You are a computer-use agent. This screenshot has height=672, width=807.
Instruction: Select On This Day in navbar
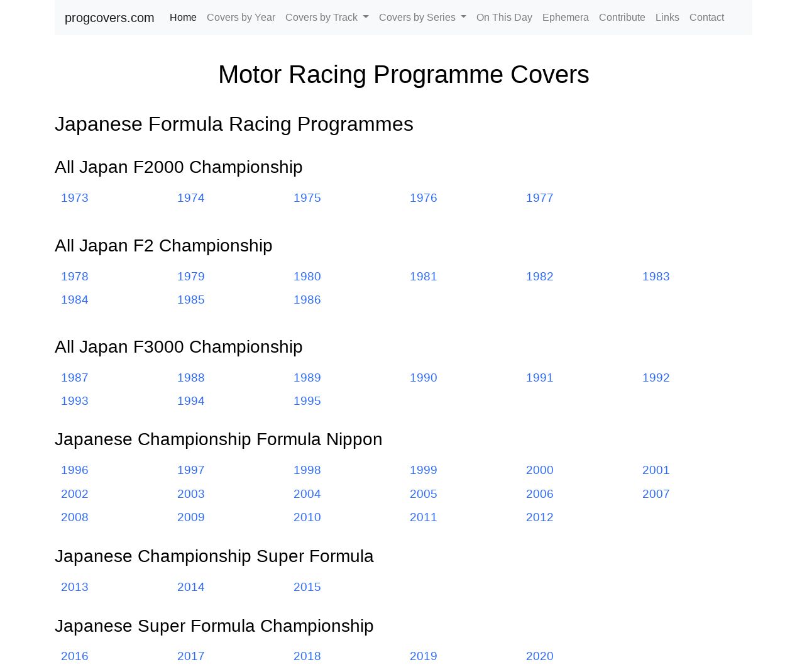(x=504, y=18)
